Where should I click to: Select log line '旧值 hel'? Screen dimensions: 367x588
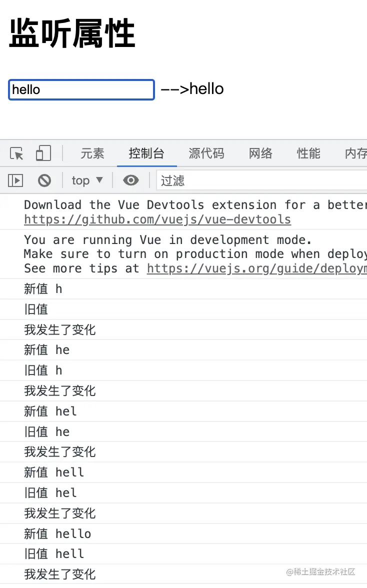pos(50,493)
